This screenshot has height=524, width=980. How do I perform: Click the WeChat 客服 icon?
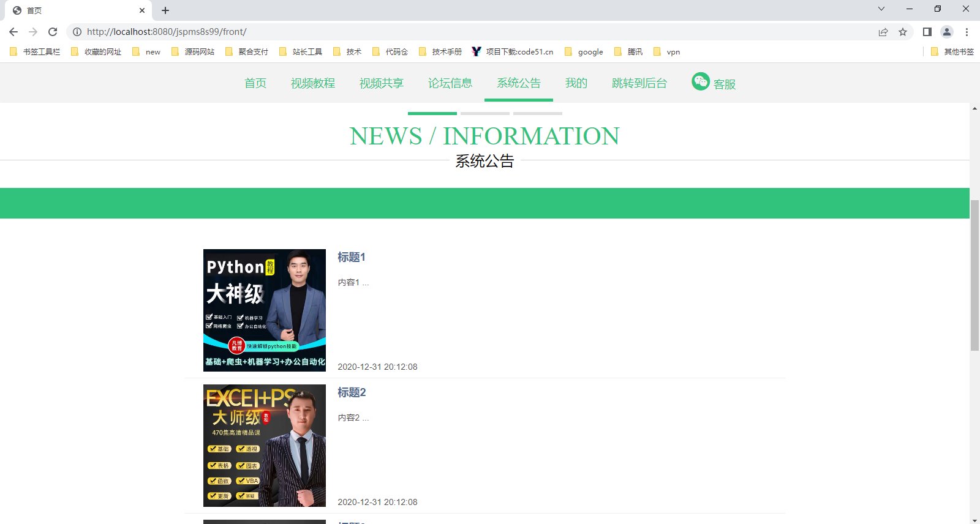701,81
